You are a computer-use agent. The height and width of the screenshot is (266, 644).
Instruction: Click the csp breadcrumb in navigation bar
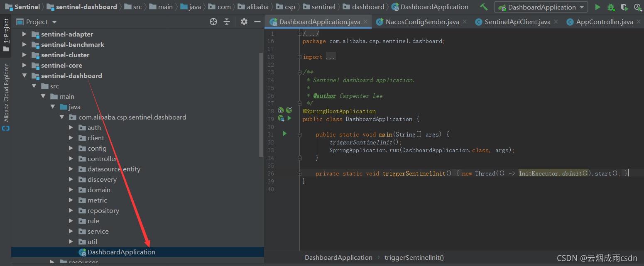[x=286, y=7]
